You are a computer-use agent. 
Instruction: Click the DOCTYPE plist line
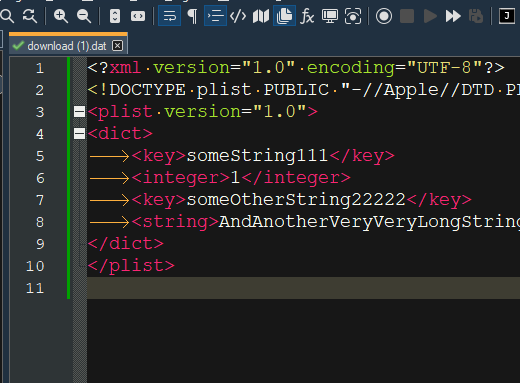(x=303, y=90)
